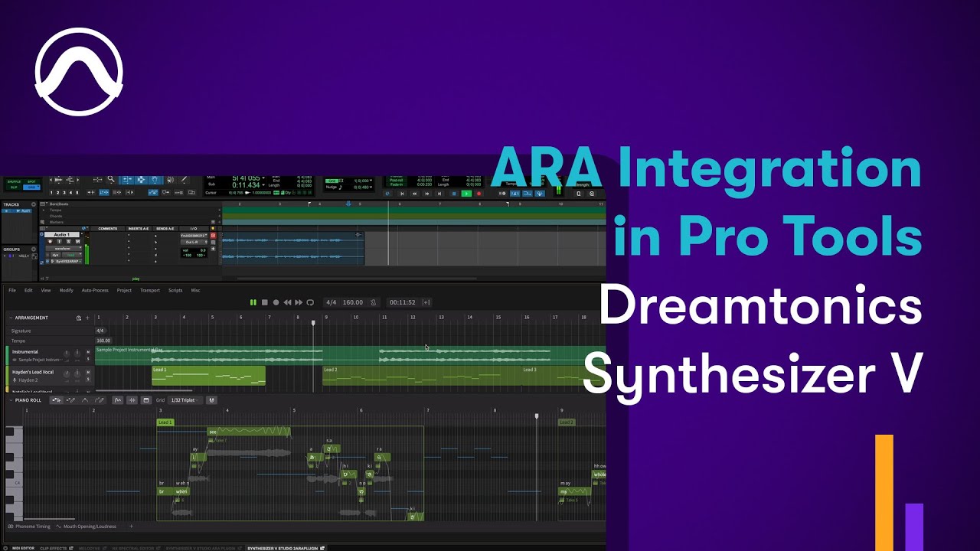Click the red Record button in Pro Tools transport
Viewport: 980px width, 551px height.
click(479, 194)
